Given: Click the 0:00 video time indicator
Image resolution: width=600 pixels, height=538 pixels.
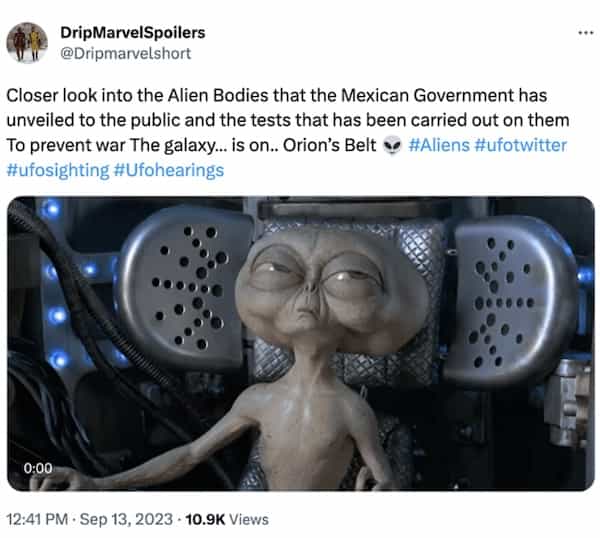Looking at the screenshot, I should 38,468.
